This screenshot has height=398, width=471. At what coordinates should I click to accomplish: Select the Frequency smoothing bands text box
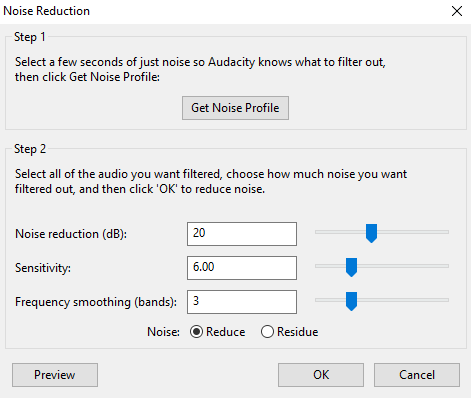(242, 302)
